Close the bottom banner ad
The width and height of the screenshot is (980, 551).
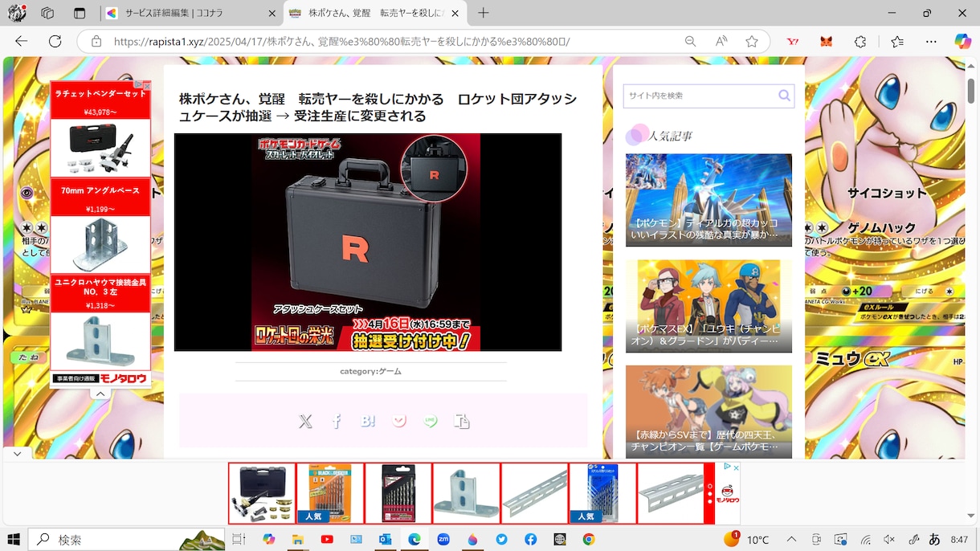[735, 467]
